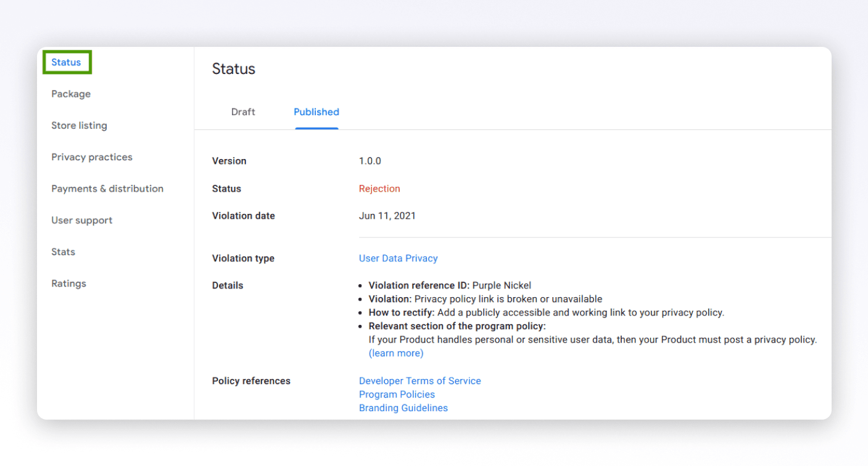868x466 pixels.
Task: Open the Status sidebar item
Action: (x=66, y=62)
